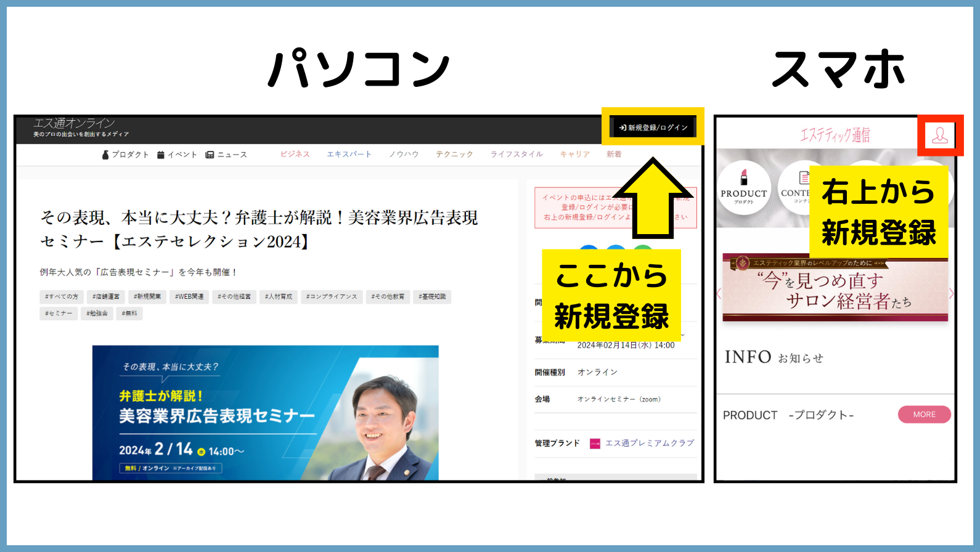Click the オンライン value next to 開催種別
Image resolution: width=980 pixels, height=552 pixels.
click(x=597, y=372)
